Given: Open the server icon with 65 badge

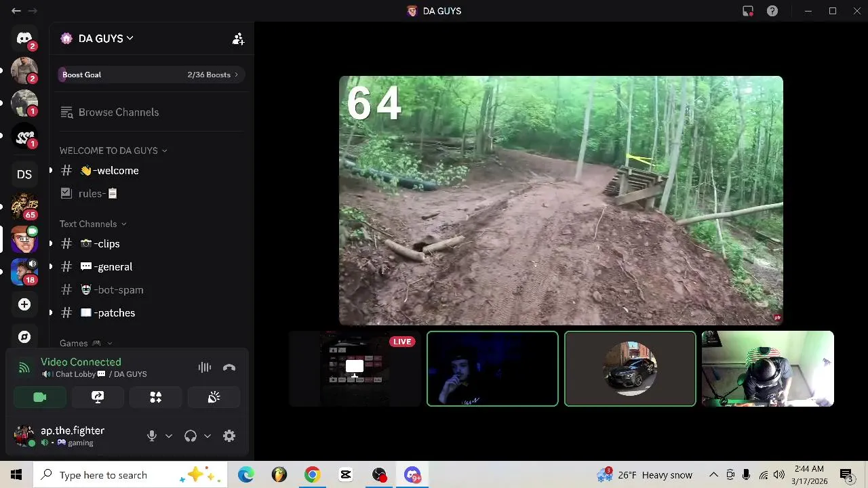Looking at the screenshot, I should (x=24, y=206).
